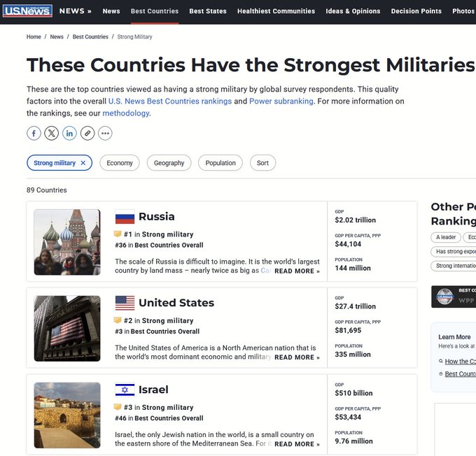This screenshot has height=456, width=476.
Task: Click the U.S. News logo
Action: 27,11
